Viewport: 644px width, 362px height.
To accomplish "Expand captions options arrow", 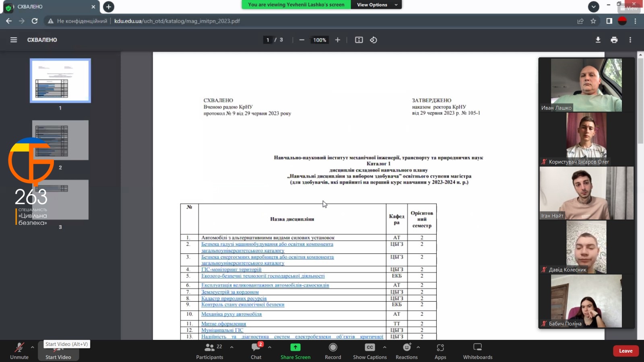I will 385,347.
